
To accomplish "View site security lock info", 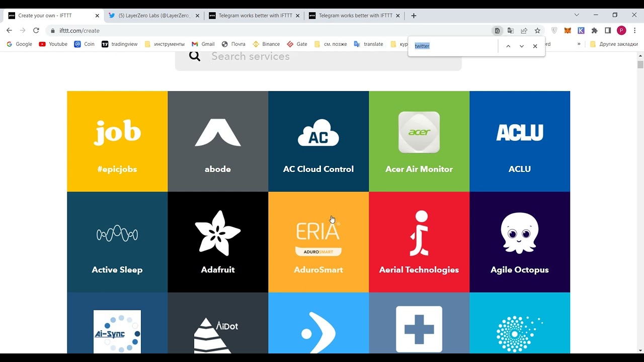I will (53, 31).
